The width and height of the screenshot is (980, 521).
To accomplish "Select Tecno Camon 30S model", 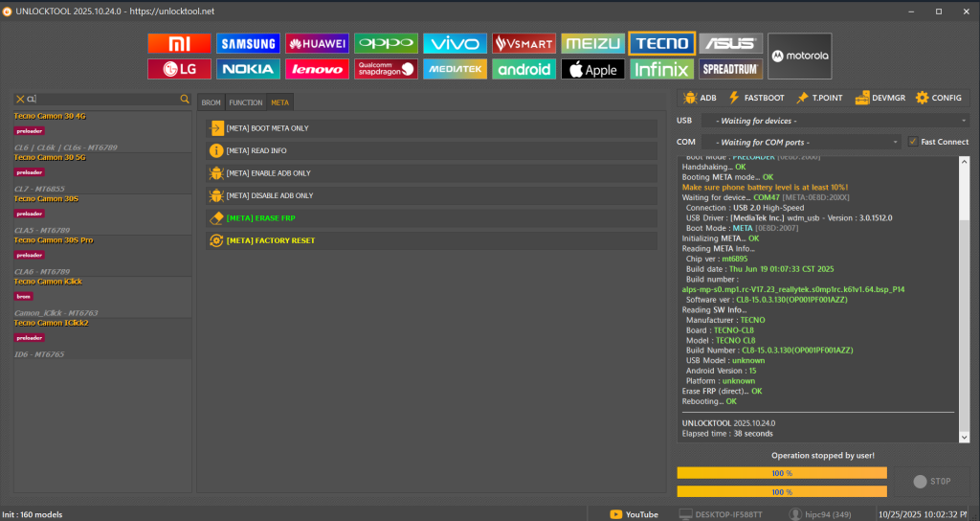I will tap(102, 215).
